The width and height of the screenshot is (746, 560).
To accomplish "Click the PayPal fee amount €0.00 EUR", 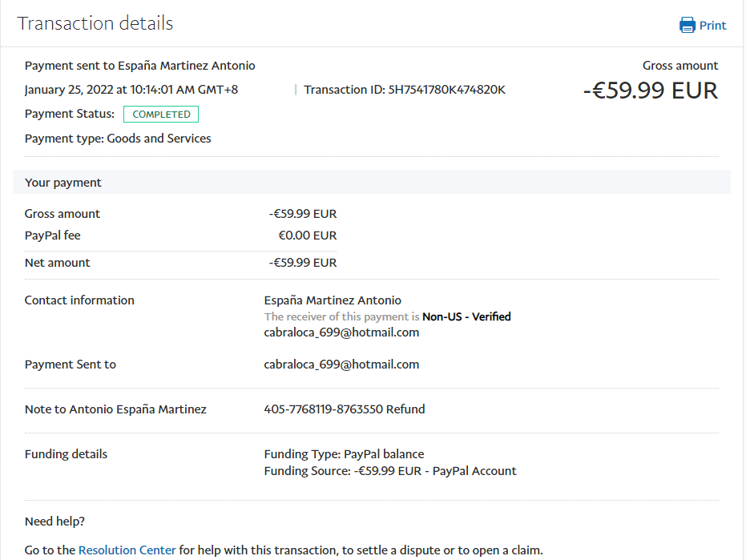I will [307, 236].
